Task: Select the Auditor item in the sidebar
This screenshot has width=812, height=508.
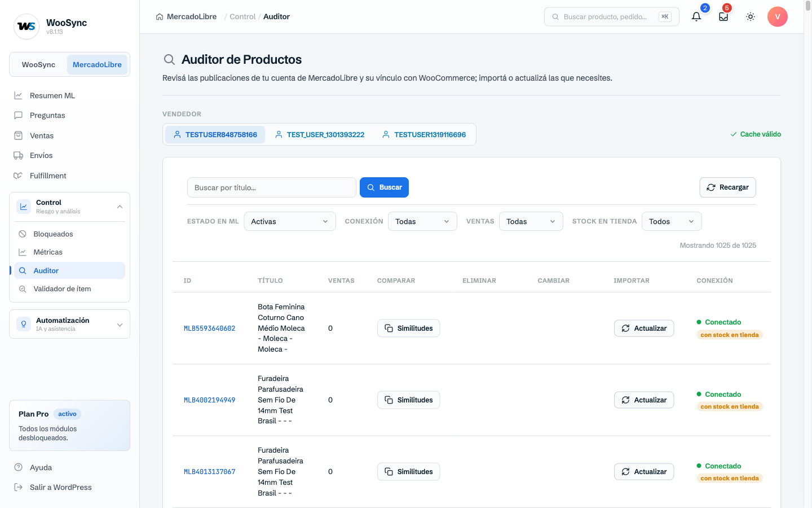Action: click(69, 270)
